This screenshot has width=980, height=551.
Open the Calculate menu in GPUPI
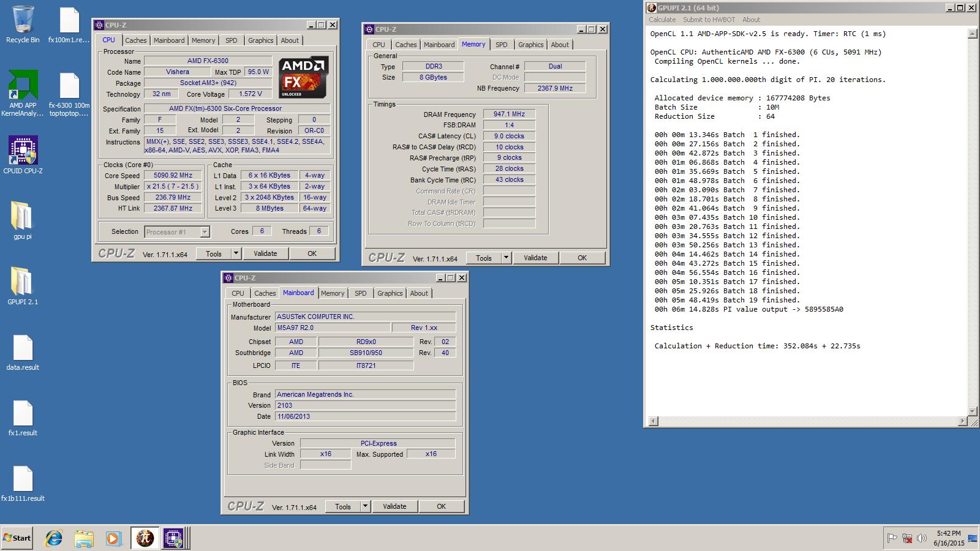tap(662, 20)
